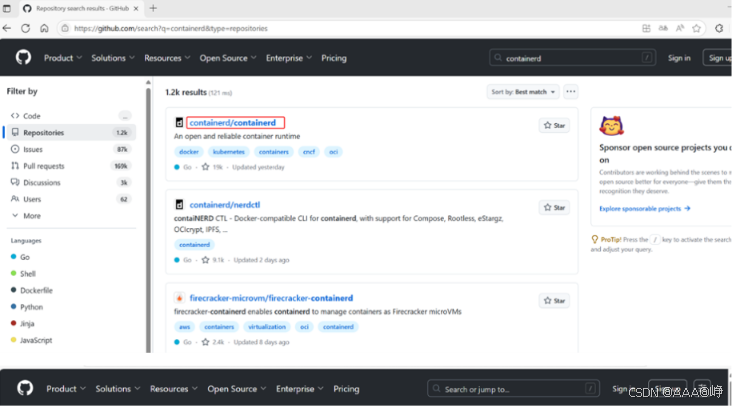Click the containerd/nerdctl repository avatar
Image resolution: width=733 pixels, height=406 pixels.
tap(180, 205)
